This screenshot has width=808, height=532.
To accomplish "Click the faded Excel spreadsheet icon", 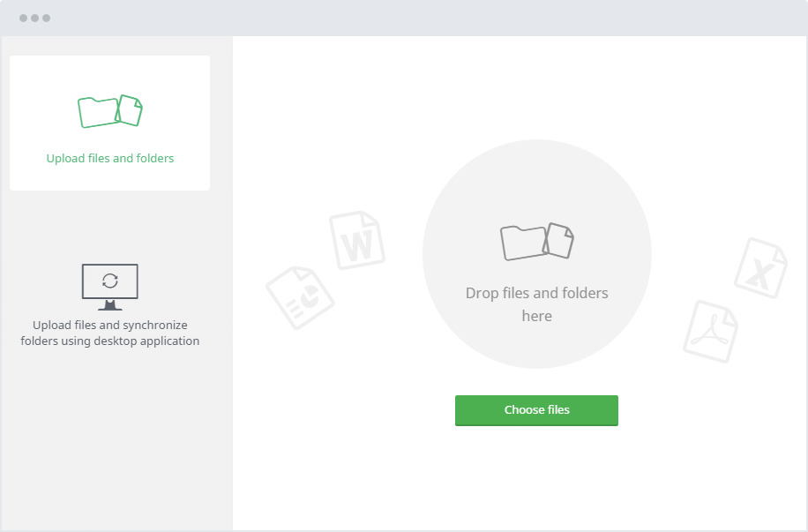I will pos(759,267).
